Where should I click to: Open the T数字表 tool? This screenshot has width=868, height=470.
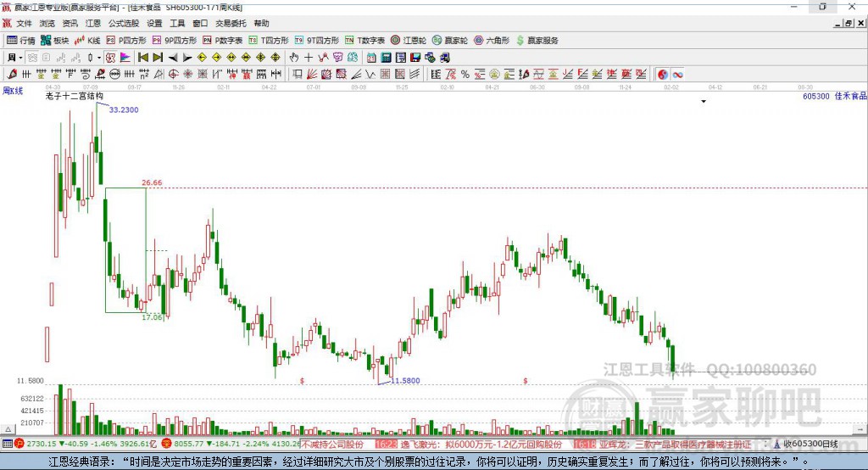(x=364, y=41)
